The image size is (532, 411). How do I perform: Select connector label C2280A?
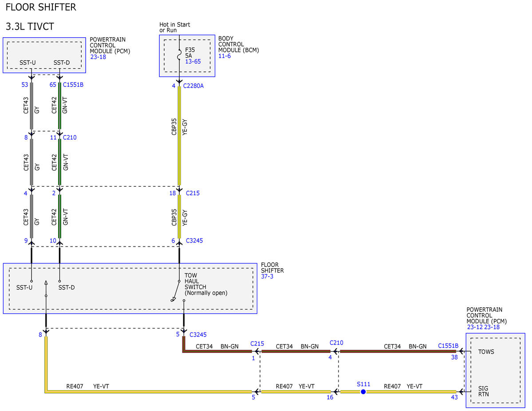193,86
